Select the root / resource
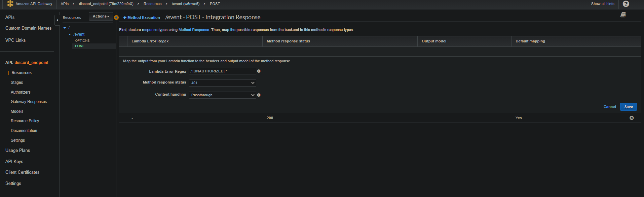The height and width of the screenshot is (197, 644). 69,28
